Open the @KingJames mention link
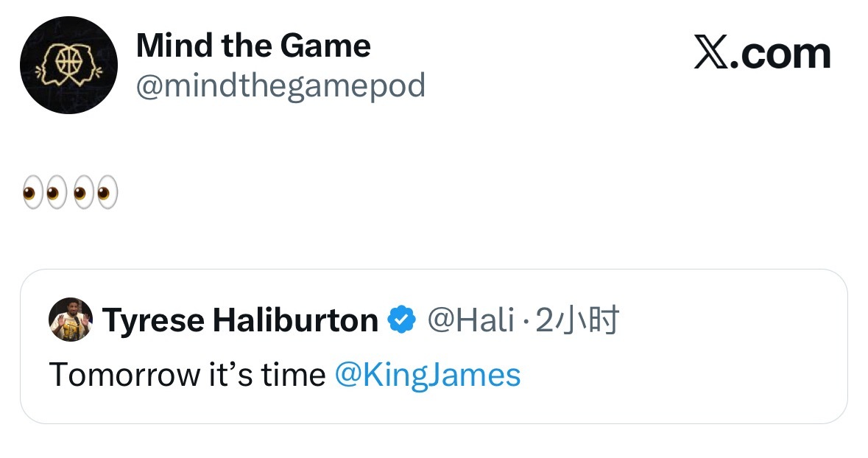The image size is (868, 458). point(428,375)
